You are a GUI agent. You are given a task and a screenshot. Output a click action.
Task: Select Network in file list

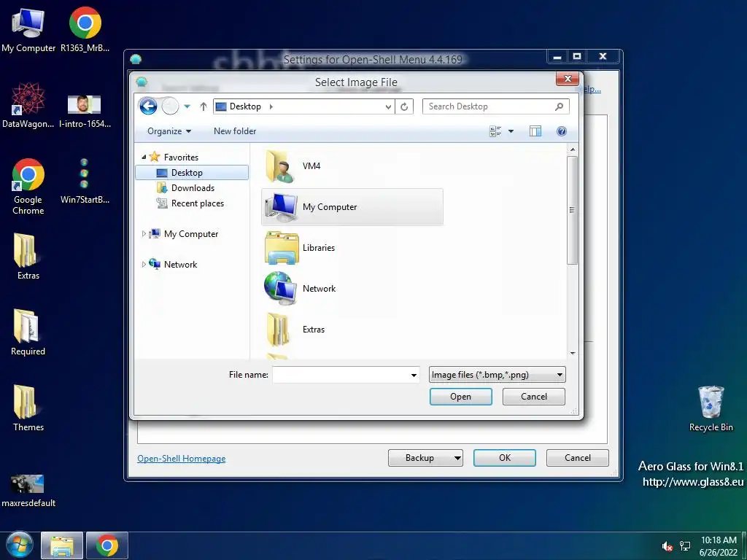pos(352,289)
